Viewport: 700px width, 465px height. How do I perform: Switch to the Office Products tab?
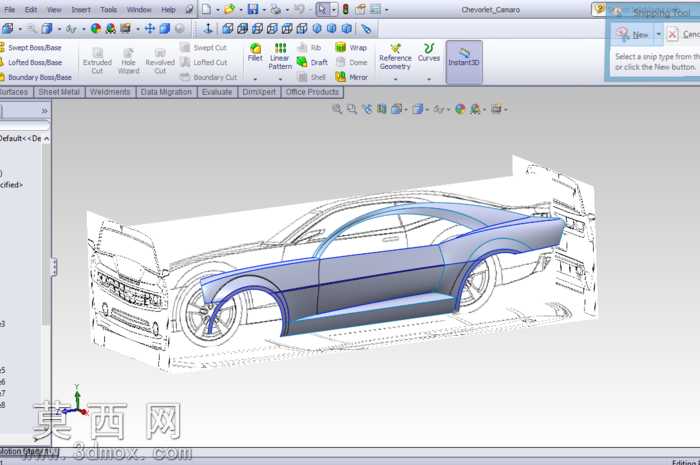(312, 92)
